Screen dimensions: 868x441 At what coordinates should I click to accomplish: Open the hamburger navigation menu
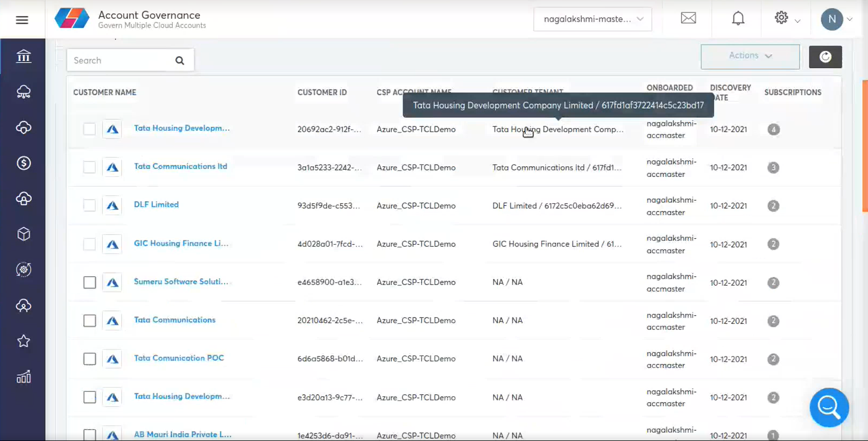(x=22, y=20)
